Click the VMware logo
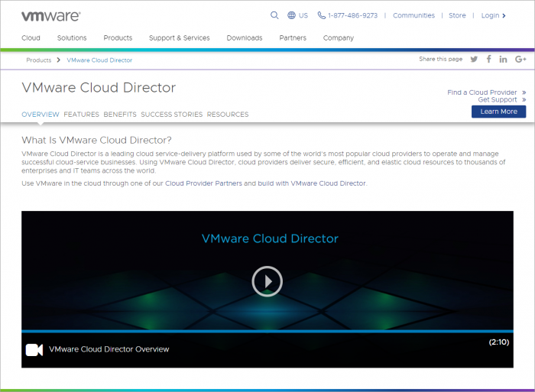Screen dimensions: 535x392 51,16
